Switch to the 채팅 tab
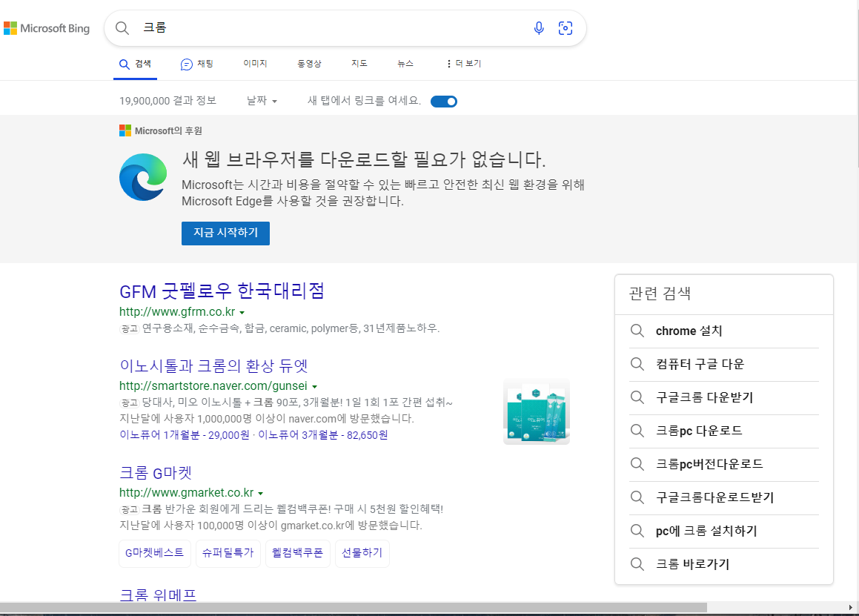This screenshot has height=616, width=859. pyautogui.click(x=196, y=64)
